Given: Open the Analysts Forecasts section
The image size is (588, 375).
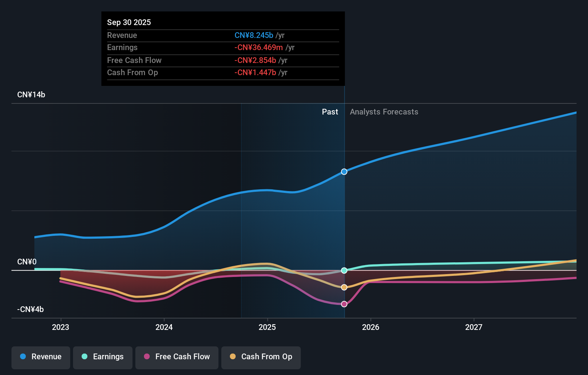Looking at the screenshot, I should (x=384, y=112).
